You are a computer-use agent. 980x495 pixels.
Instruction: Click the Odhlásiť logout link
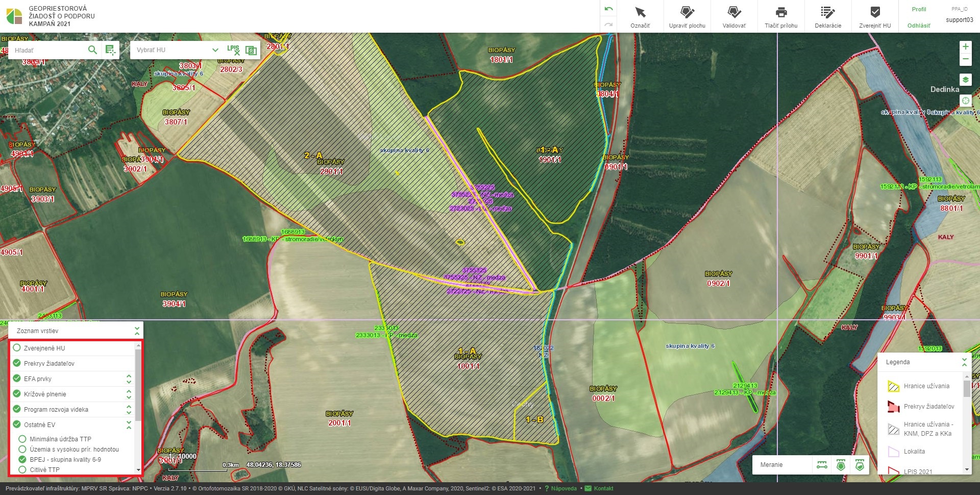pos(919,26)
